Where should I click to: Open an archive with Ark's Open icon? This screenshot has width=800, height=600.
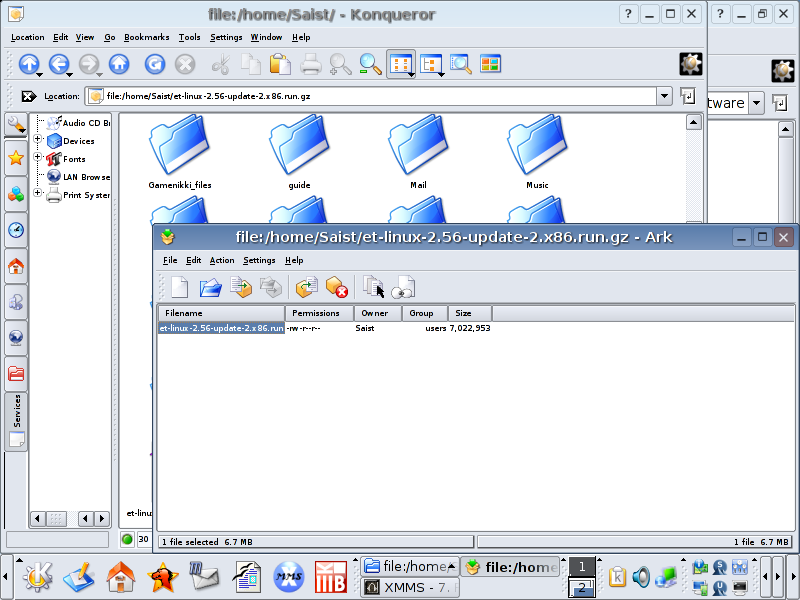(x=210, y=288)
